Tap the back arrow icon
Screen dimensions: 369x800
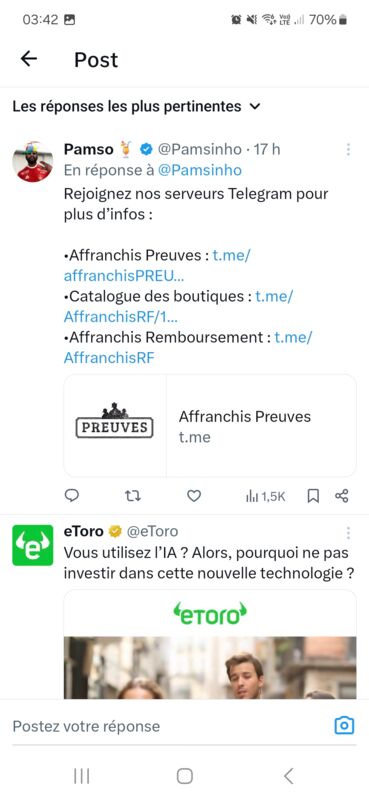[x=29, y=59]
